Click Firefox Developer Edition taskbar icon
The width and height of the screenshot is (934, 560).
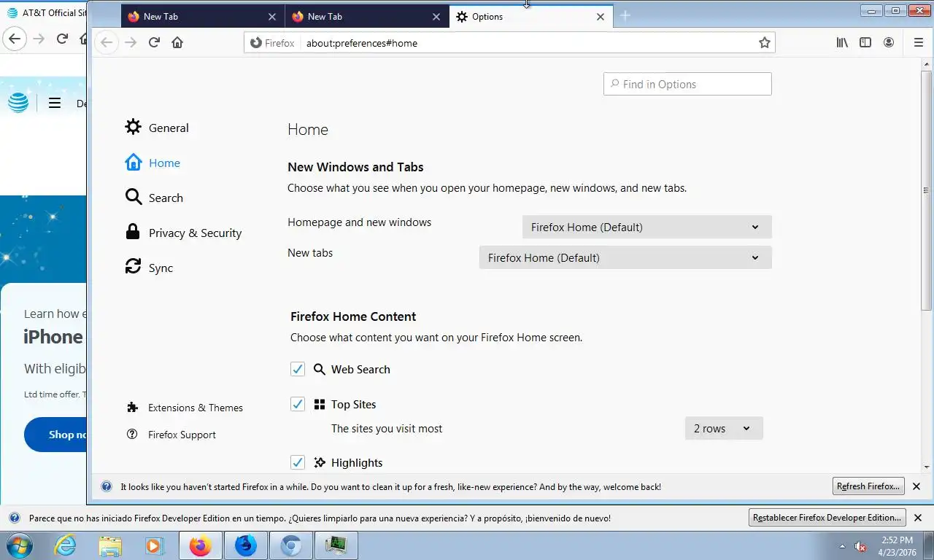click(246, 545)
